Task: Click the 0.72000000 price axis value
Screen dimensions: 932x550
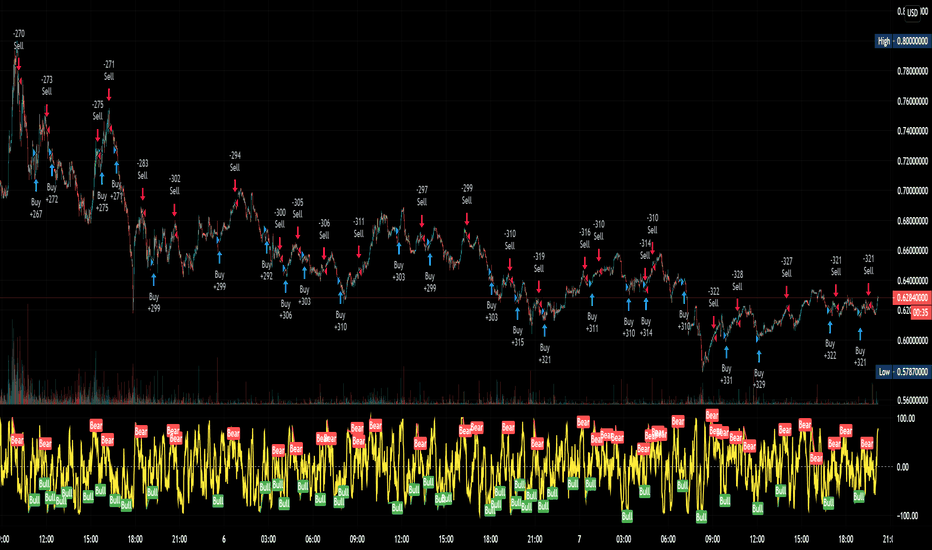Action: pos(912,161)
